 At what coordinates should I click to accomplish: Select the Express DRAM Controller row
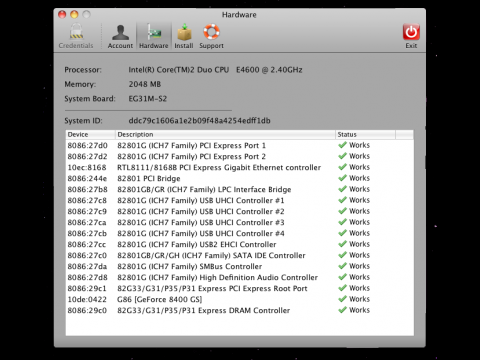tap(240, 310)
